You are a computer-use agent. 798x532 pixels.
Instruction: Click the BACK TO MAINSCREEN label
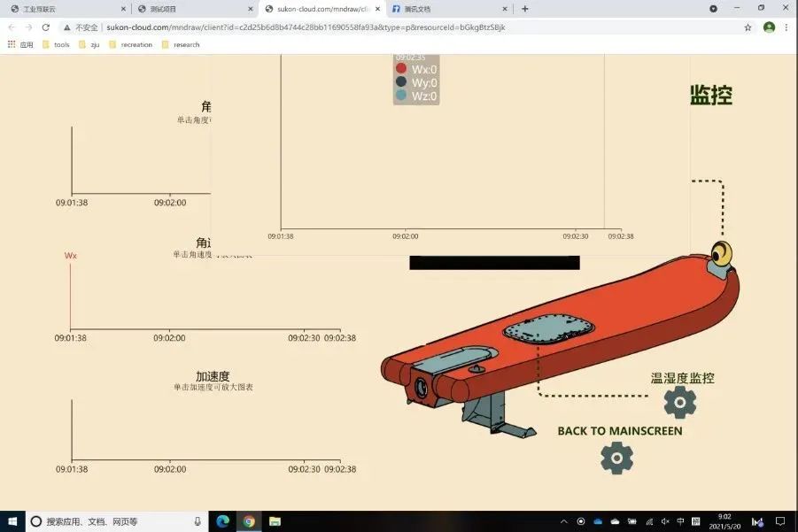point(619,431)
